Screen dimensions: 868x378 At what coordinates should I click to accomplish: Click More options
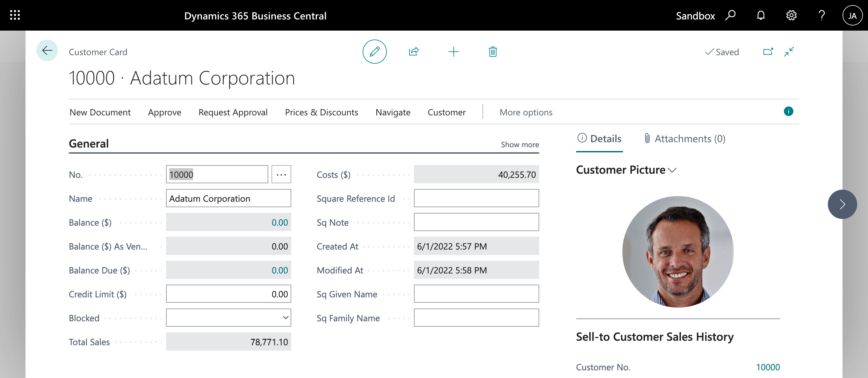click(x=525, y=112)
